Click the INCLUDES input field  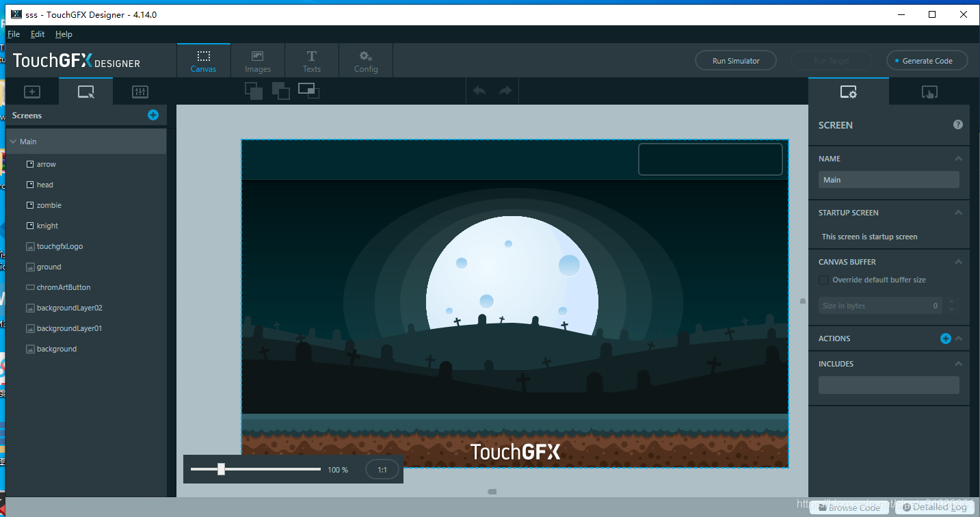tap(889, 385)
